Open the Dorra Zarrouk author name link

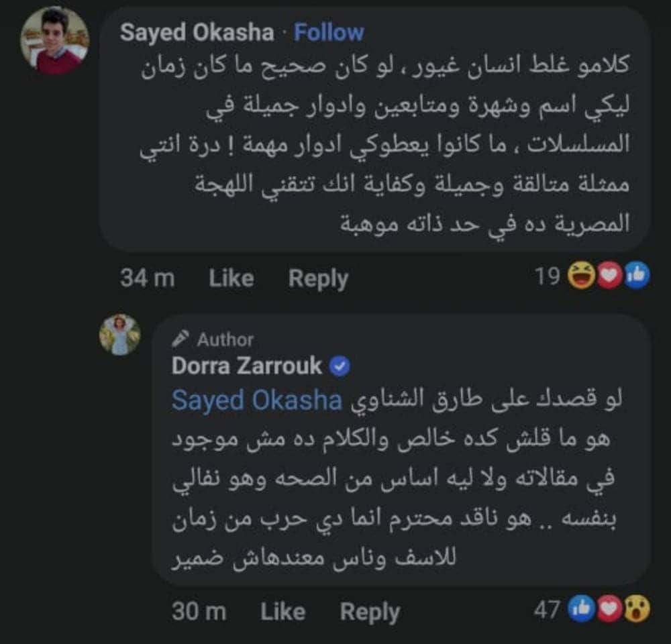(x=247, y=366)
